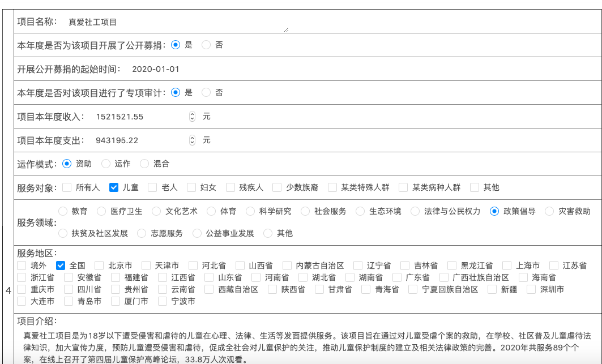The image size is (602, 364).
Task: Select 科学研究 service field
Action: 250,211
